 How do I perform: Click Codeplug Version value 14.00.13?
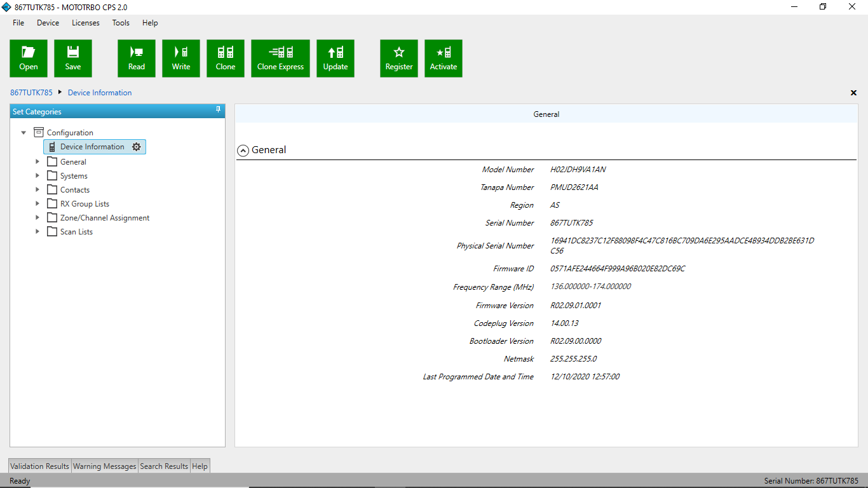tap(564, 323)
